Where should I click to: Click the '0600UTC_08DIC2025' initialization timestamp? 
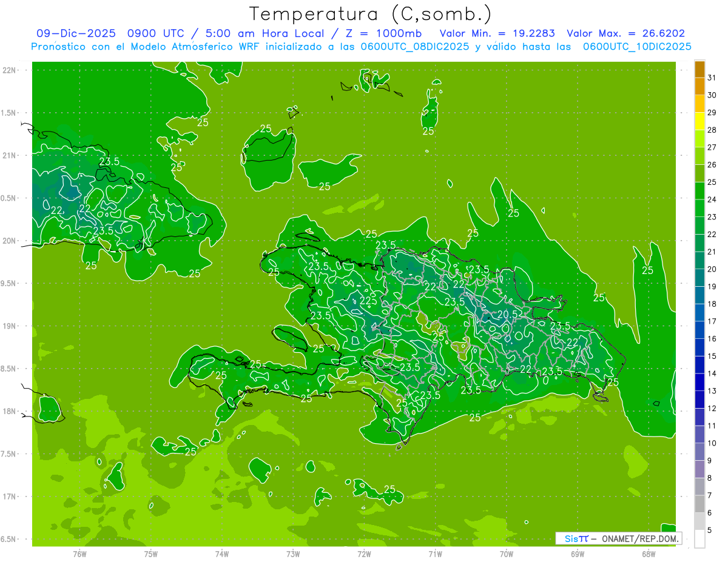(x=415, y=47)
